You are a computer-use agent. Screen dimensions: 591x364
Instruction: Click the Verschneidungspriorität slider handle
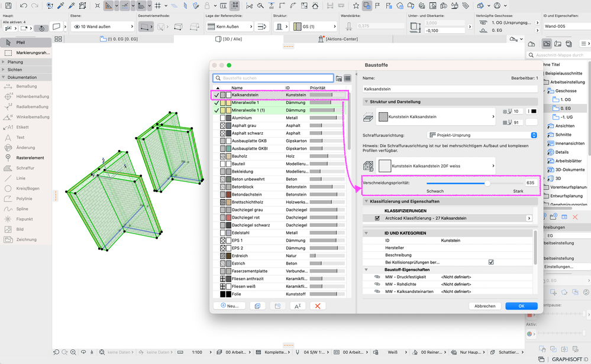click(487, 183)
